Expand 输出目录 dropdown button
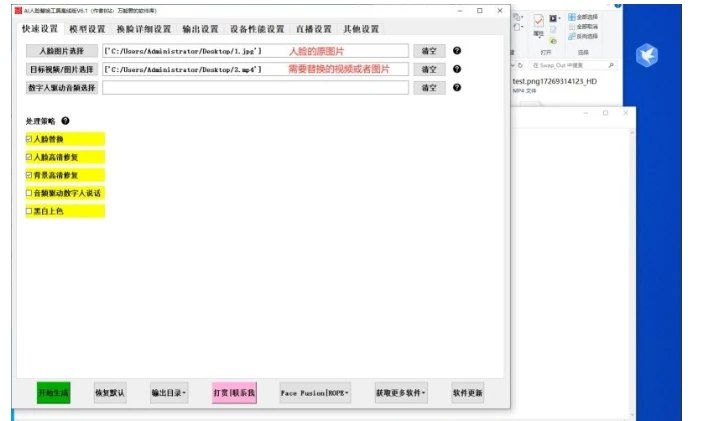This screenshot has height=421, width=720. (x=169, y=393)
